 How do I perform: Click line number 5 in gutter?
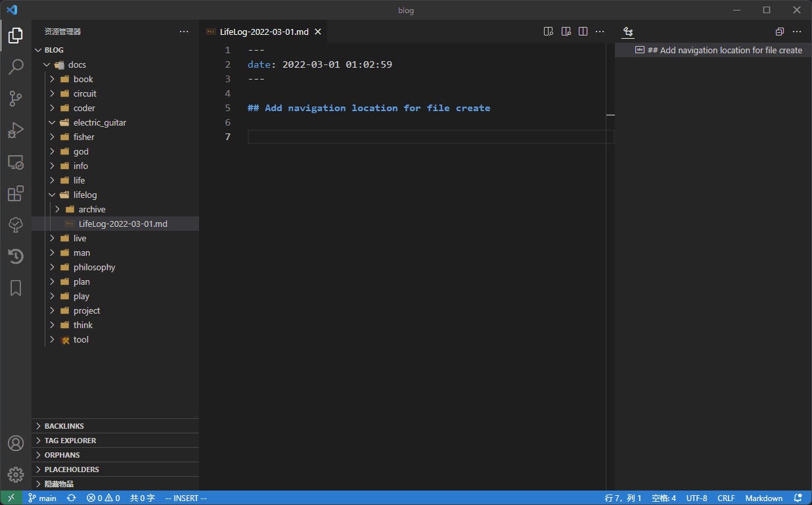(x=227, y=108)
